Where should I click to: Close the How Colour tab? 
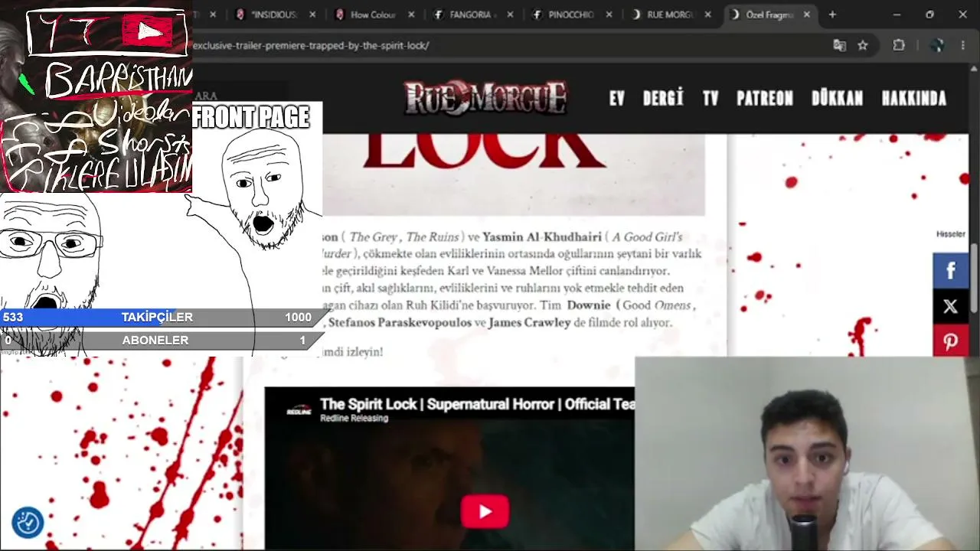411,15
